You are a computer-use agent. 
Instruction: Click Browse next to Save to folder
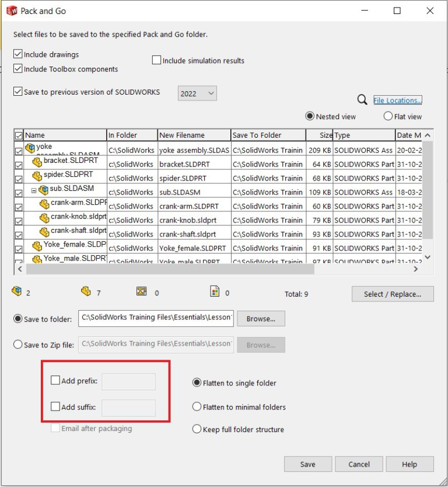(261, 319)
